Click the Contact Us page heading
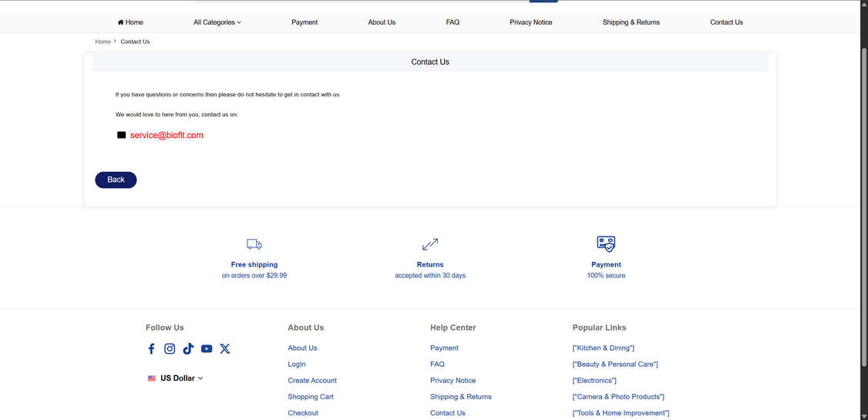 pyautogui.click(x=430, y=62)
